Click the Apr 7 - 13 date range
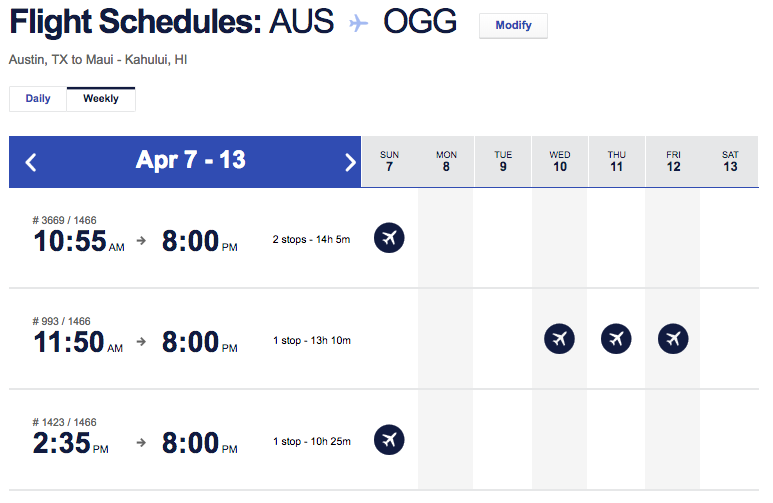The height and width of the screenshot is (503, 773). tap(191, 160)
